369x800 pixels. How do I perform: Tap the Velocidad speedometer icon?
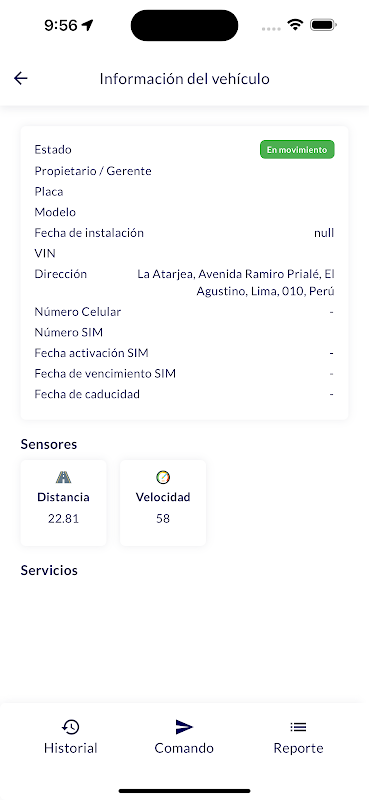pos(163,478)
